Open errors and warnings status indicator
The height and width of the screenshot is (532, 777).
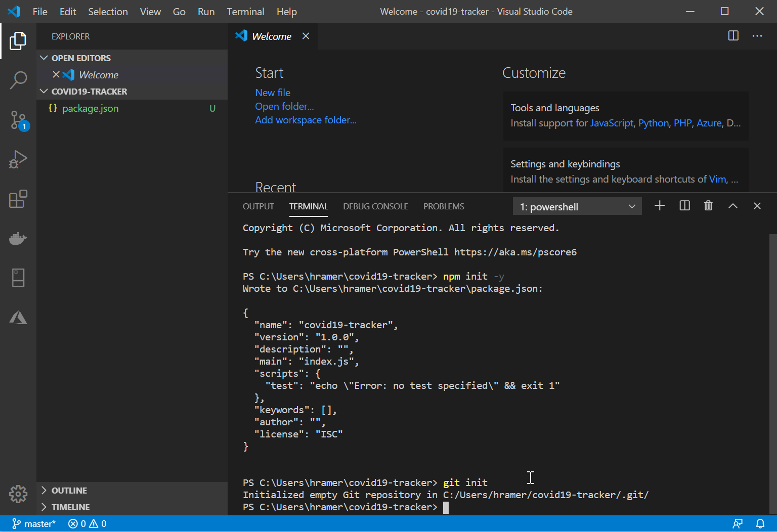pyautogui.click(x=88, y=524)
